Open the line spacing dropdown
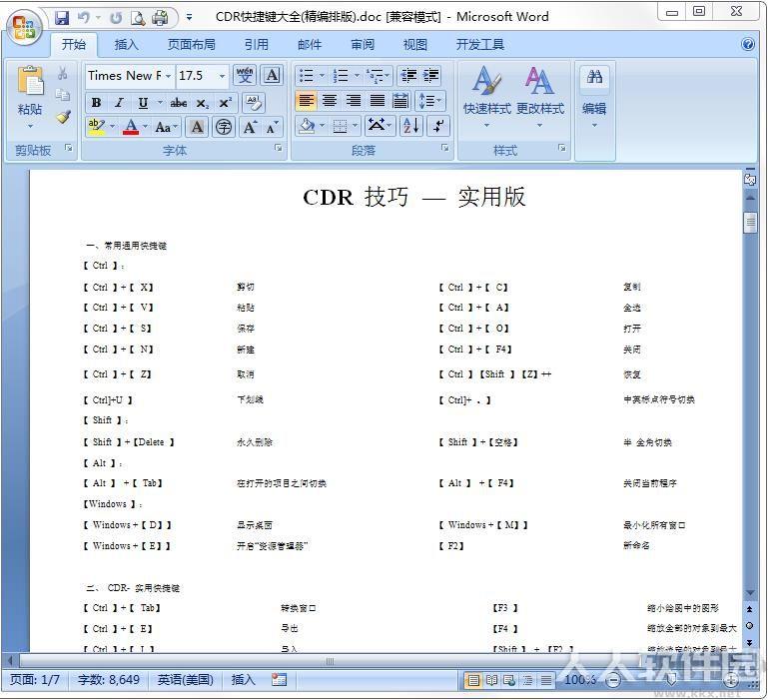Screen dimensions: 768x700 point(429,101)
